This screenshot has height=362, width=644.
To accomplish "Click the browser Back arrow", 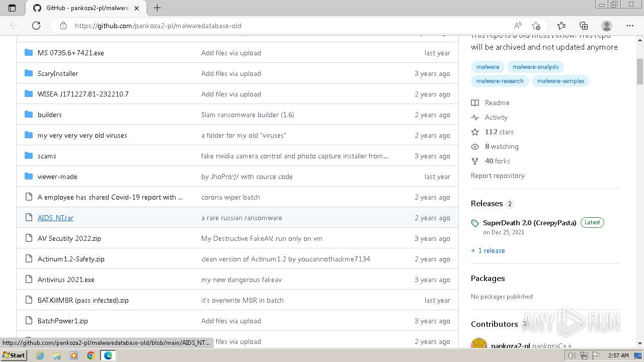I will 14,26.
